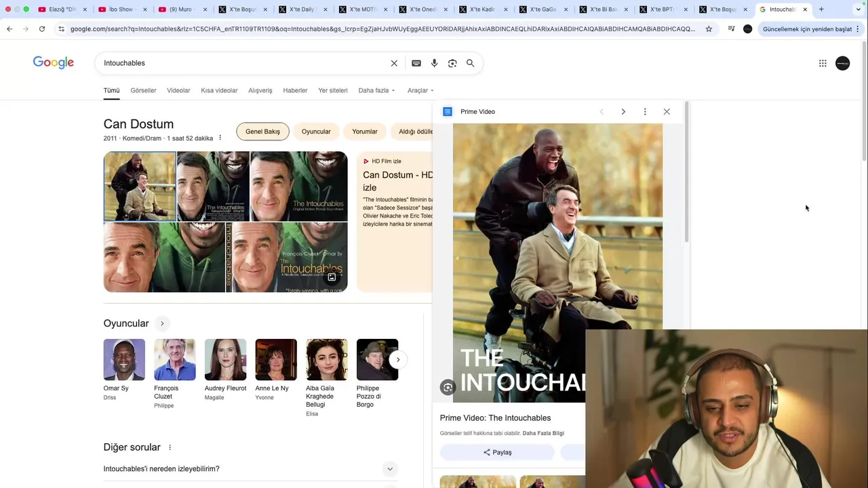The width and height of the screenshot is (868, 488).
Task: Expand the Daha fazla dropdown
Action: (376, 90)
